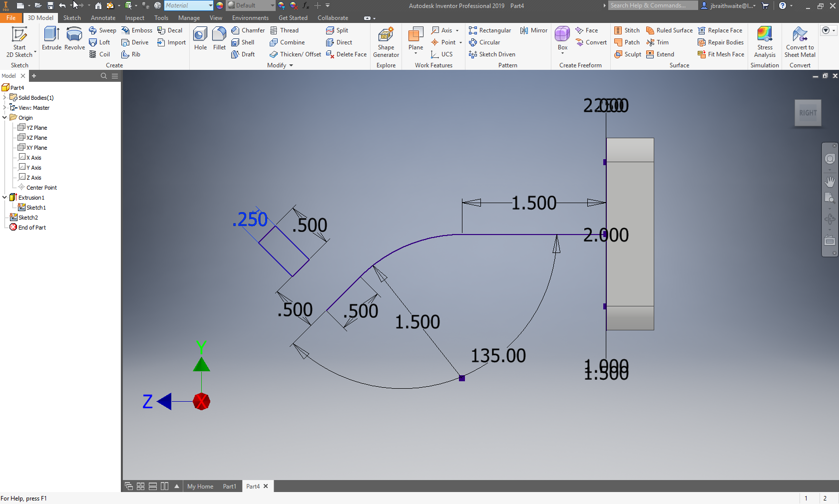Open the File menu

(11, 17)
